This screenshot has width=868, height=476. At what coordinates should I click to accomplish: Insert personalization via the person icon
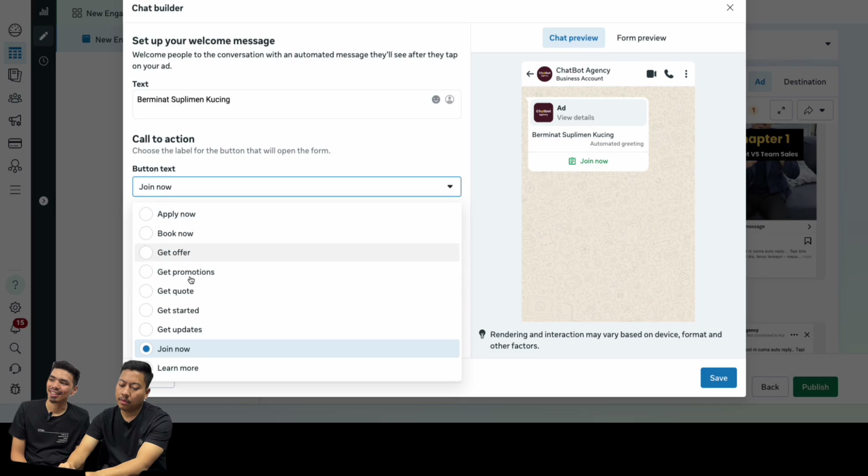point(449,100)
